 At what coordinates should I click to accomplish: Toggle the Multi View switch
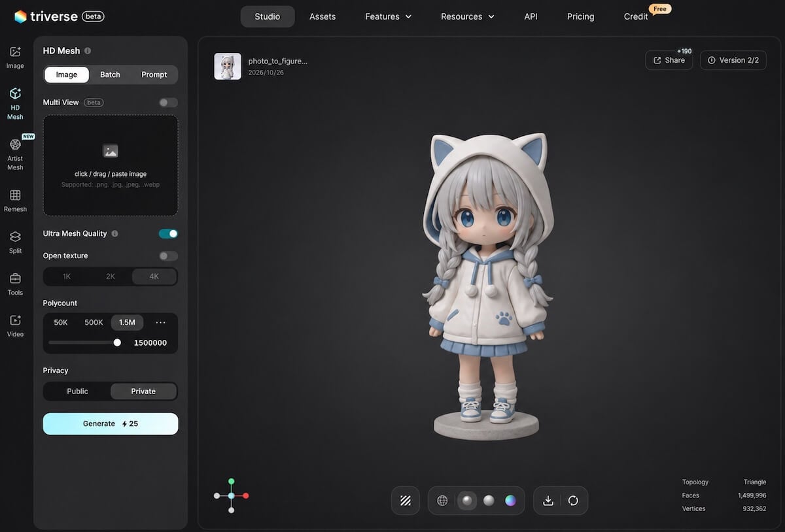[168, 103]
